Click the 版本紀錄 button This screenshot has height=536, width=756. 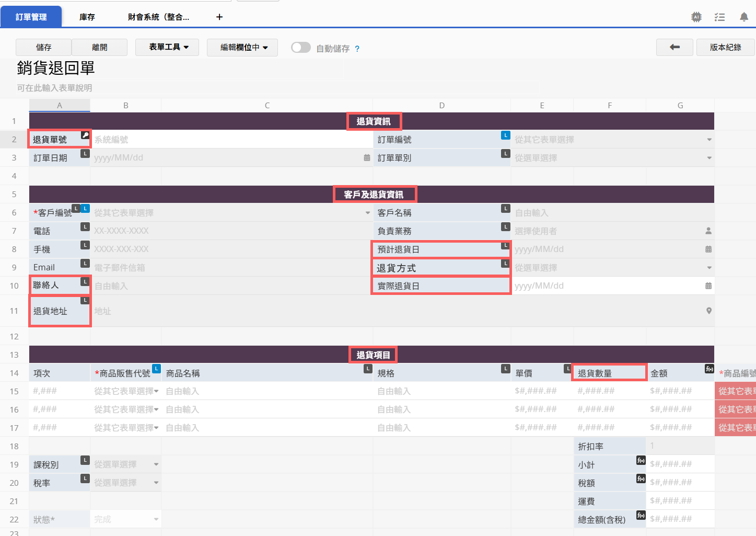pyautogui.click(x=725, y=47)
